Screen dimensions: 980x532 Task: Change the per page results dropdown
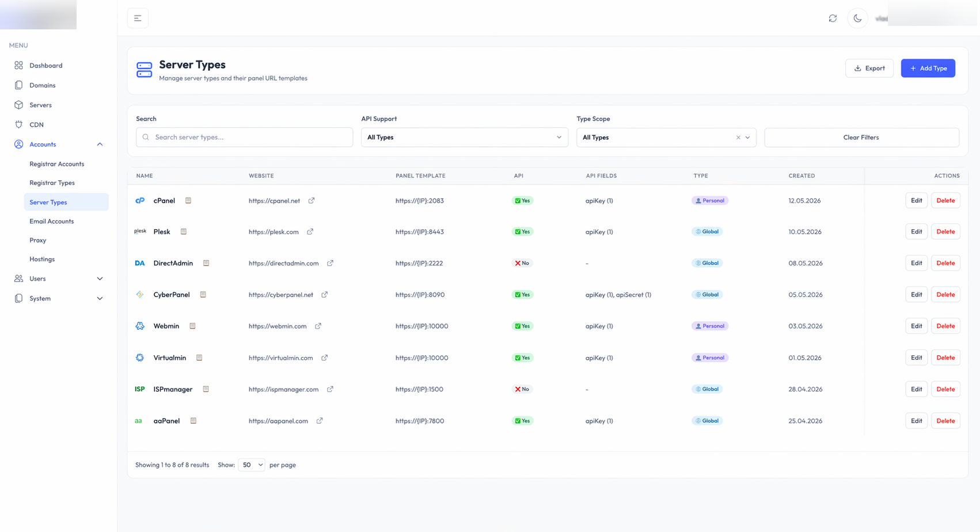(x=252, y=465)
